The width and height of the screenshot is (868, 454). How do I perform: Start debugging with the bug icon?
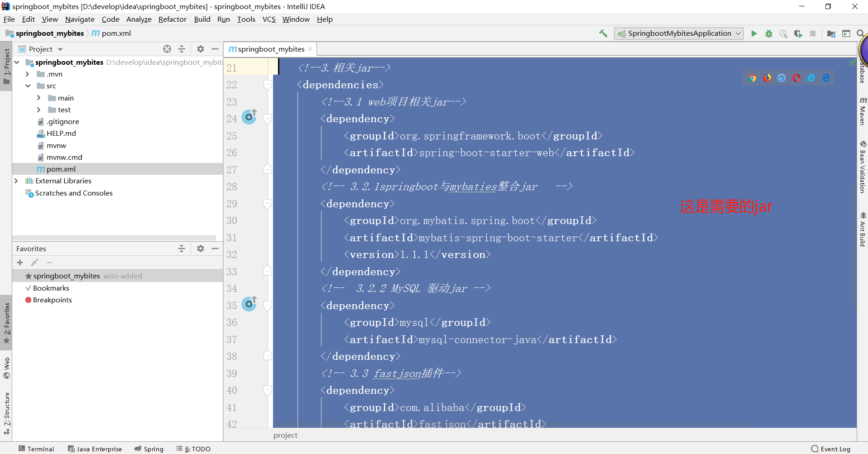[x=769, y=33]
